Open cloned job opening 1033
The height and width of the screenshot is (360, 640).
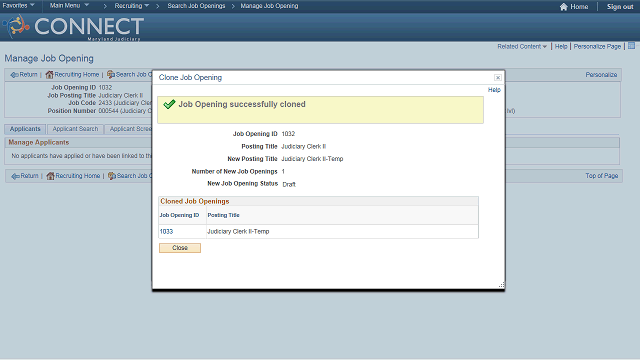tap(166, 231)
